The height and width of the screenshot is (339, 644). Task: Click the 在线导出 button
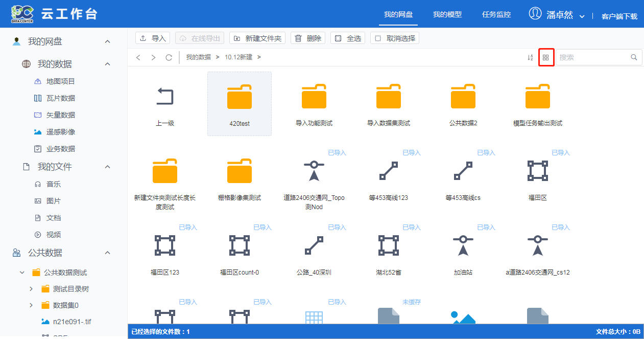click(x=200, y=38)
